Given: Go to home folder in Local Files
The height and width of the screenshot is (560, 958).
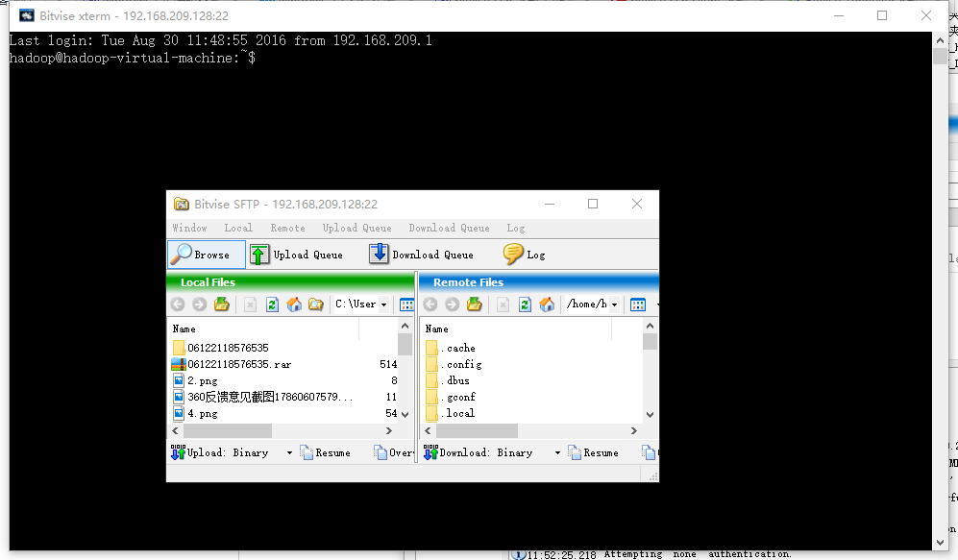Looking at the screenshot, I should [x=294, y=304].
